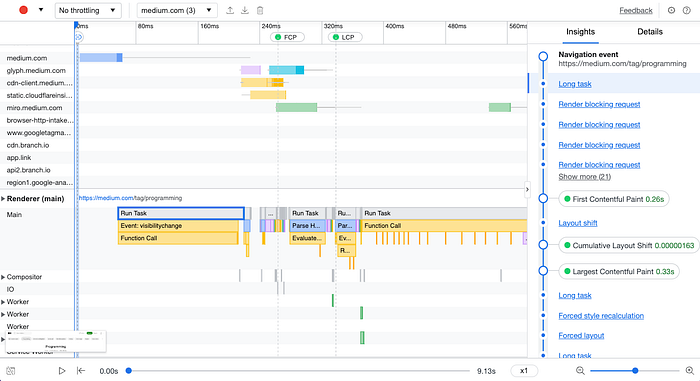This screenshot has width=700, height=381.
Task: Delete the recording with the trash icon
Action: tap(260, 10)
